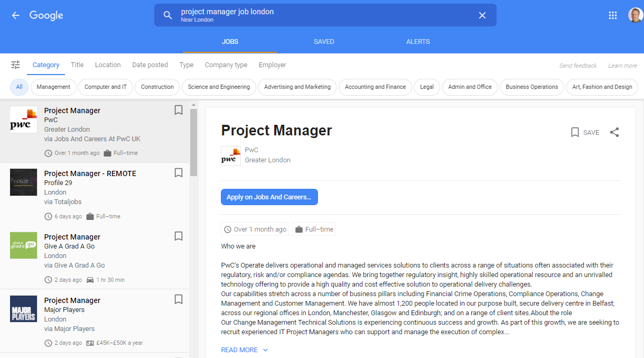Screen dimensions: 644x358
Task: Click the 'via Totaljobs' text
Action: pos(63,202)
